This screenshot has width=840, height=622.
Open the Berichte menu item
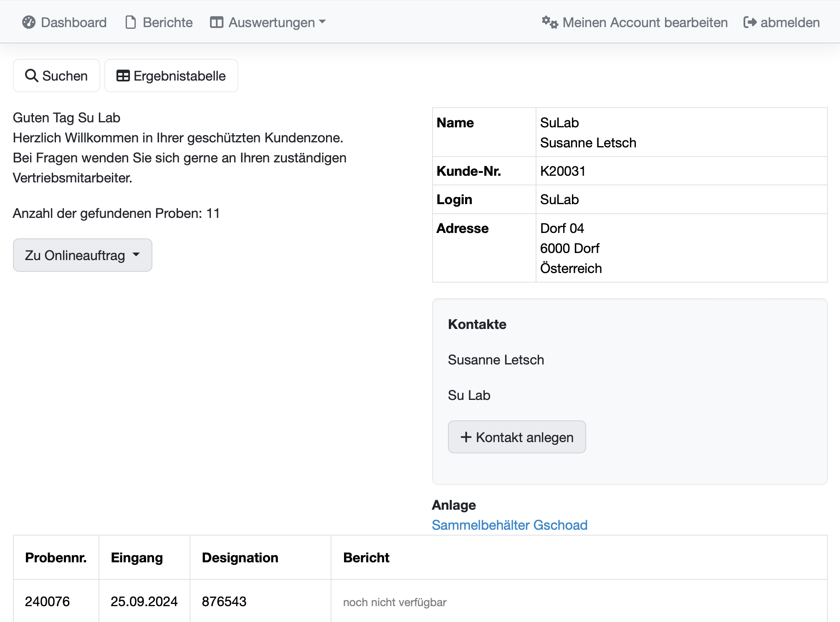[x=167, y=22]
